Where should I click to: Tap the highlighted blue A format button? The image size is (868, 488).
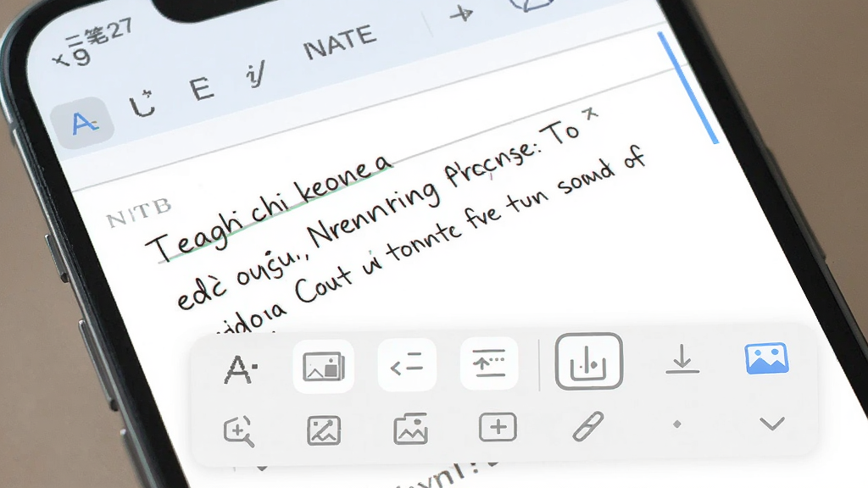click(82, 124)
